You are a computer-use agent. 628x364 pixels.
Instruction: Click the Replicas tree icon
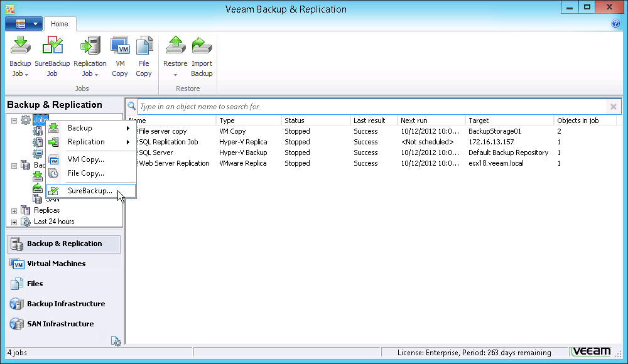tap(26, 210)
